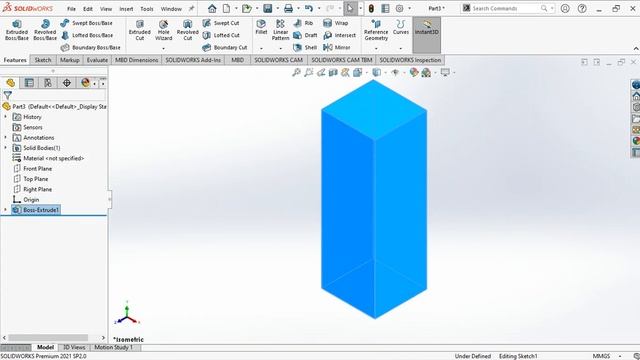The height and width of the screenshot is (360, 640).
Task: Open the Insert menu
Action: 126,9
